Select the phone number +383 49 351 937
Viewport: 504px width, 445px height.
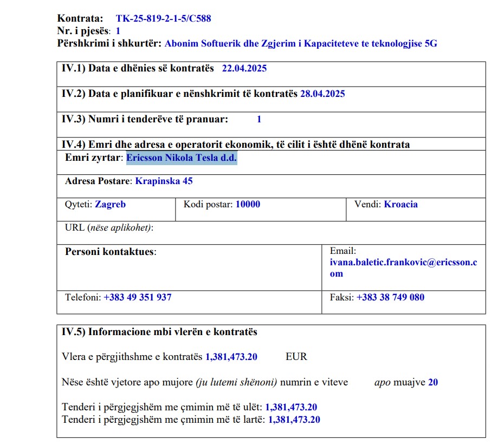(137, 297)
